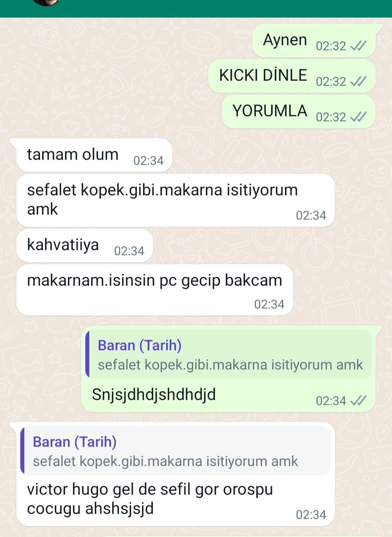This screenshot has width=392, height=537.
Task: Select the 'Aynen' message bubble
Action: tap(314, 41)
